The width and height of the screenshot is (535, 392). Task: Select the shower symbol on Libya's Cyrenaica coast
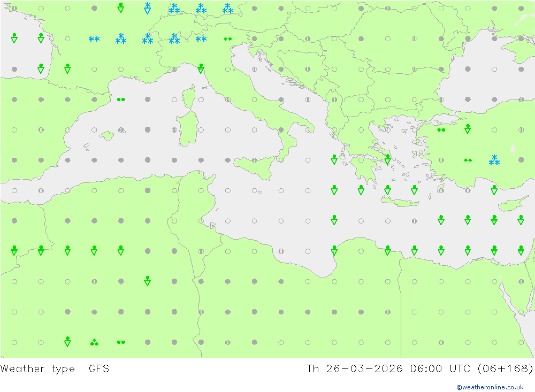[x=334, y=250]
